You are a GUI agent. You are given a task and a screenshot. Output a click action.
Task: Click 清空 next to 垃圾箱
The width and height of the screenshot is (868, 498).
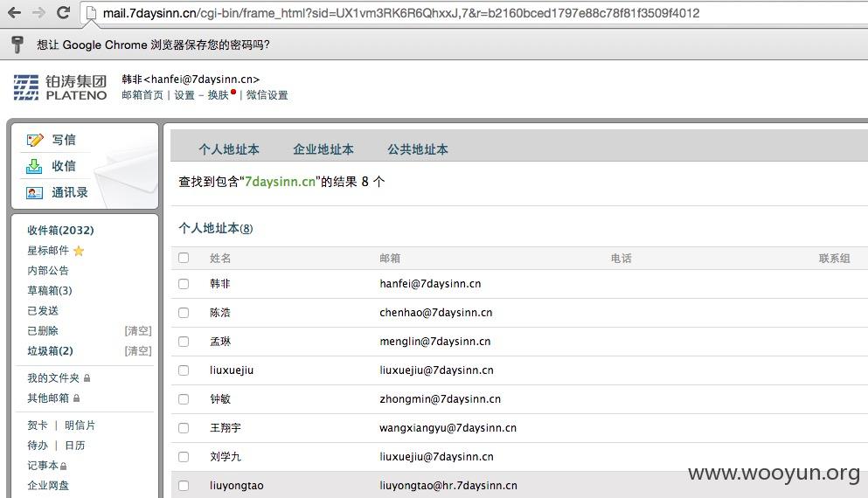coord(138,351)
